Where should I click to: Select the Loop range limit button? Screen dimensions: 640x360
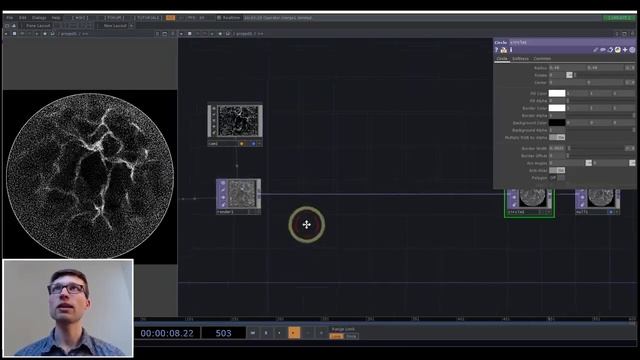pyautogui.click(x=337, y=336)
